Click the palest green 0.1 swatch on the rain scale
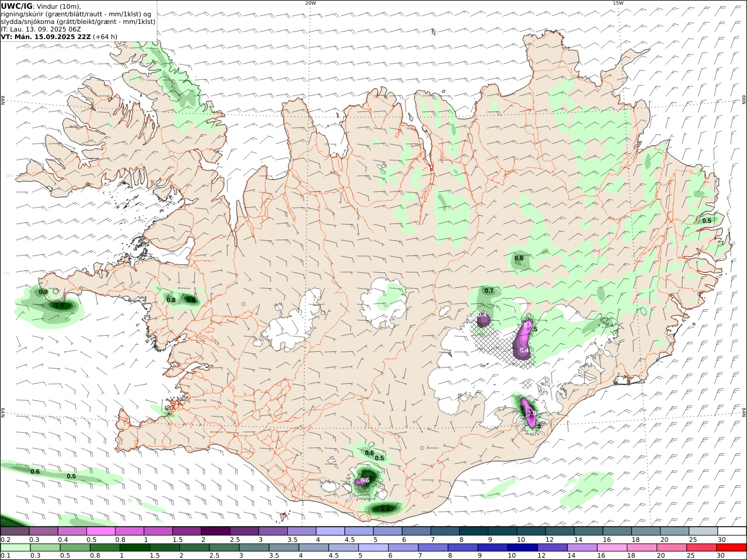 click(x=15, y=548)
